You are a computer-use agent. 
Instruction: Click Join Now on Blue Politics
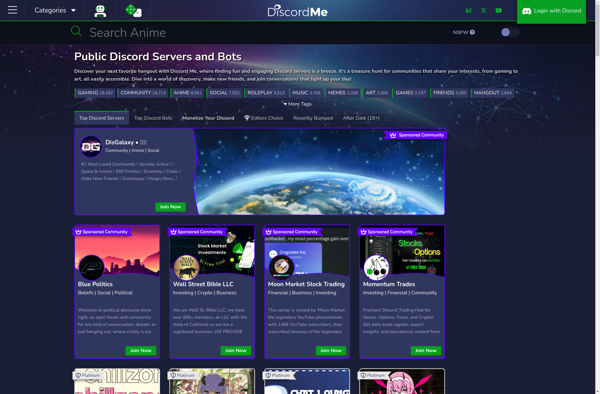pyautogui.click(x=140, y=350)
